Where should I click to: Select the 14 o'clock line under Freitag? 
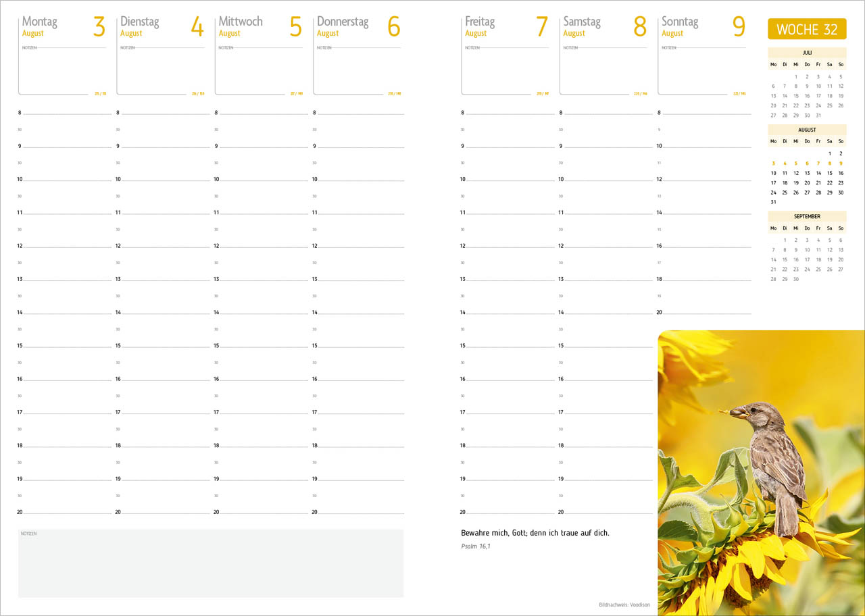(508, 313)
